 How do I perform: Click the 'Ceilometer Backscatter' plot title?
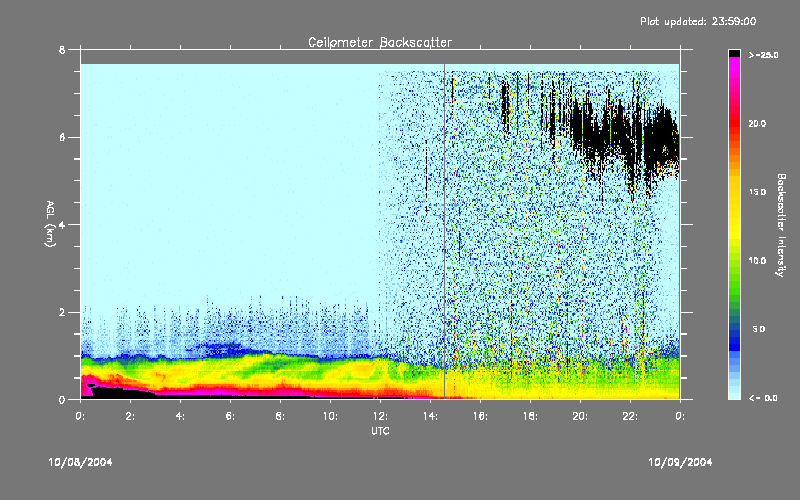tap(380, 42)
